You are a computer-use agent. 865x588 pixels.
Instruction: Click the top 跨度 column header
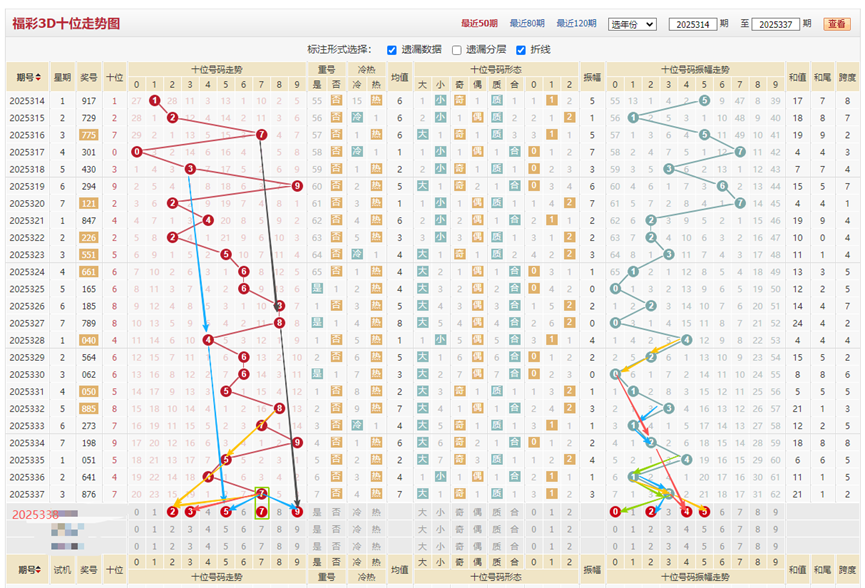click(x=847, y=77)
